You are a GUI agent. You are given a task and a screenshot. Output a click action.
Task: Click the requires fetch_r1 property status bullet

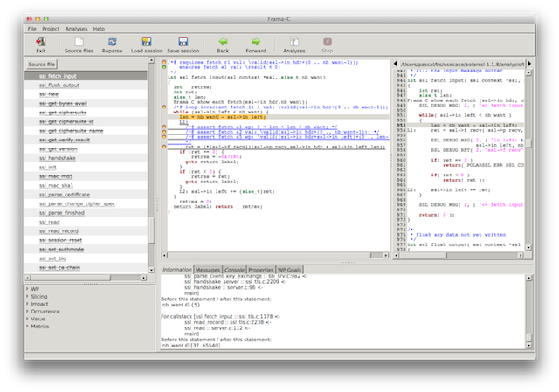(164, 62)
